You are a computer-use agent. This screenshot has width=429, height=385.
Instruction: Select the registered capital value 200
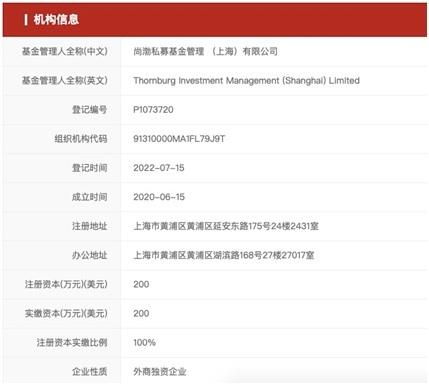click(141, 284)
